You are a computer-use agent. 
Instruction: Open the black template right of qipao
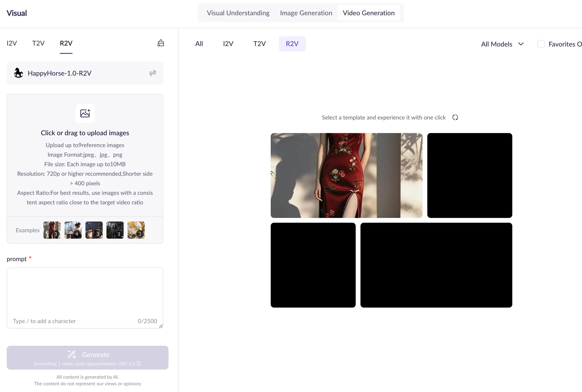pyautogui.click(x=469, y=175)
